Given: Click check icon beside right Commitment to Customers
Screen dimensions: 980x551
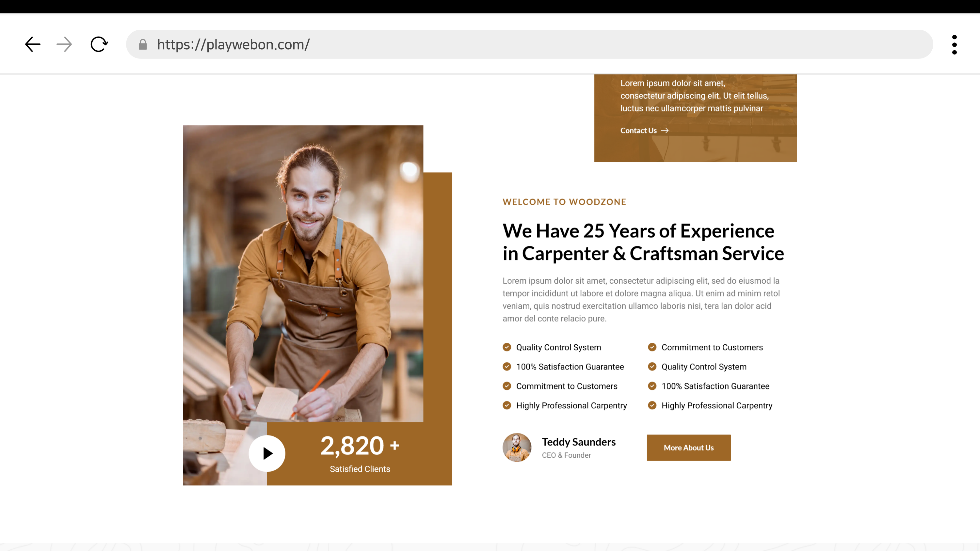Looking at the screenshot, I should tap(652, 347).
